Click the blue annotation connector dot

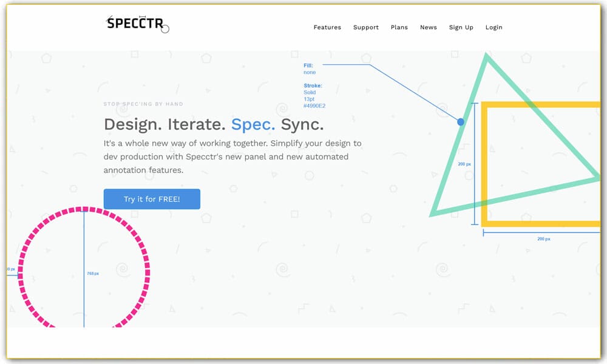460,122
